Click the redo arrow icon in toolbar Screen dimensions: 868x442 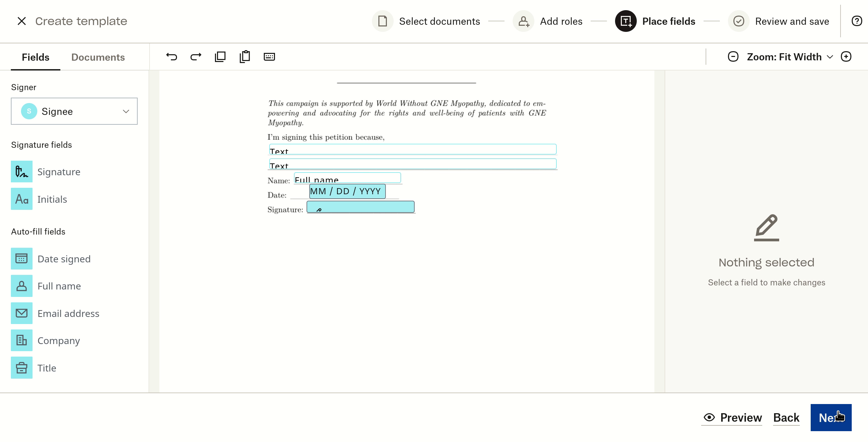[196, 56]
